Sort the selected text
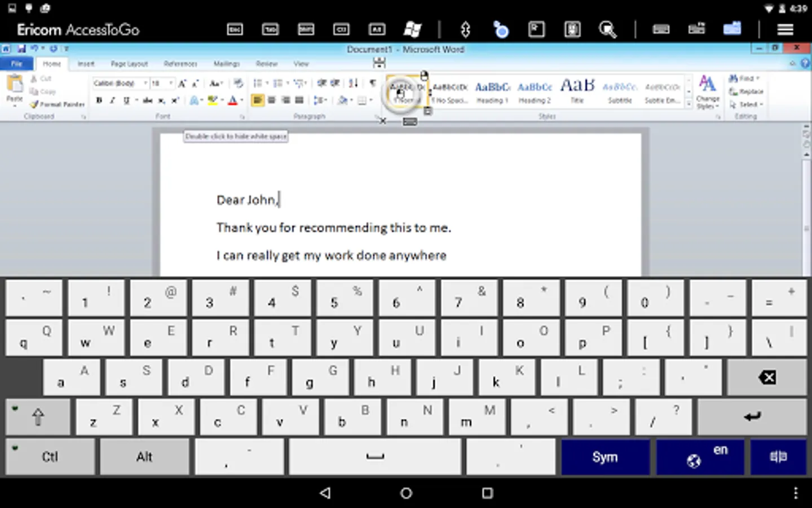The height and width of the screenshot is (508, 812). [354, 84]
